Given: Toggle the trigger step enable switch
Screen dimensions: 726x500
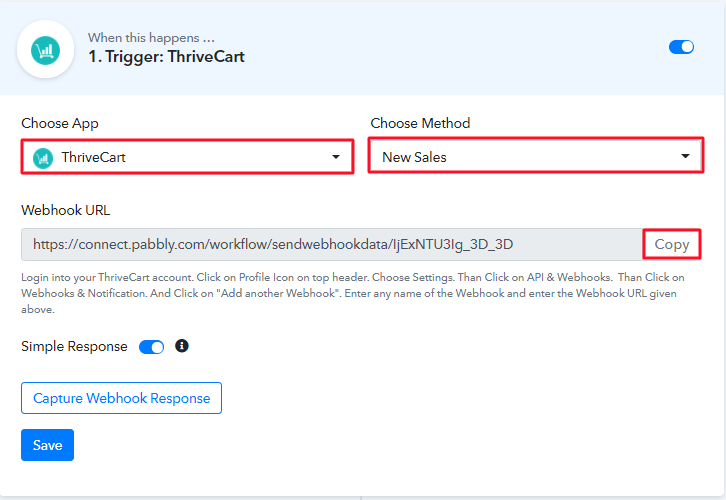Looking at the screenshot, I should (x=681, y=47).
